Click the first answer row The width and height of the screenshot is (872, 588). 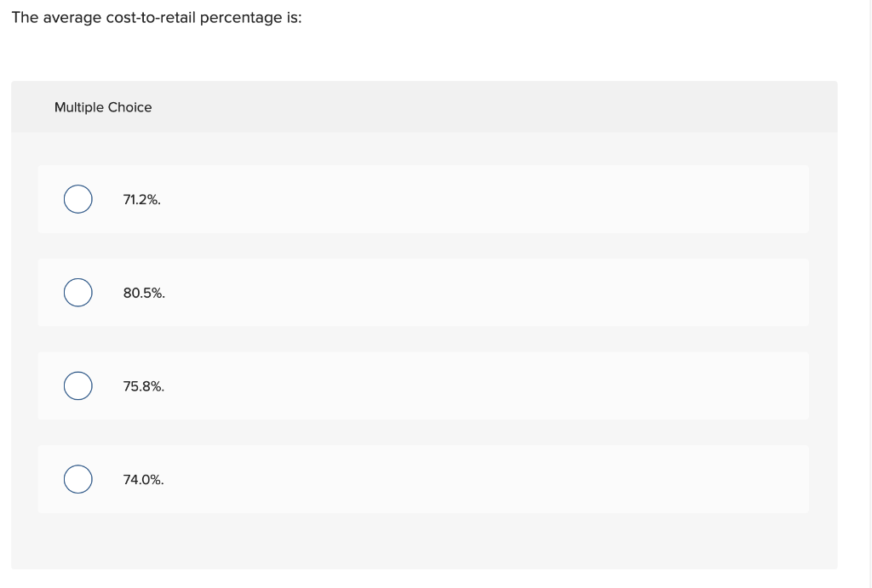click(x=423, y=199)
